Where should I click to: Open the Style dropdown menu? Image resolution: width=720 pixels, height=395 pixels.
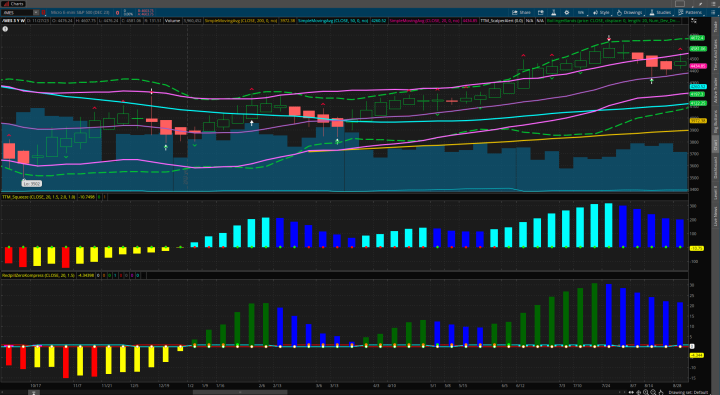click(x=601, y=12)
